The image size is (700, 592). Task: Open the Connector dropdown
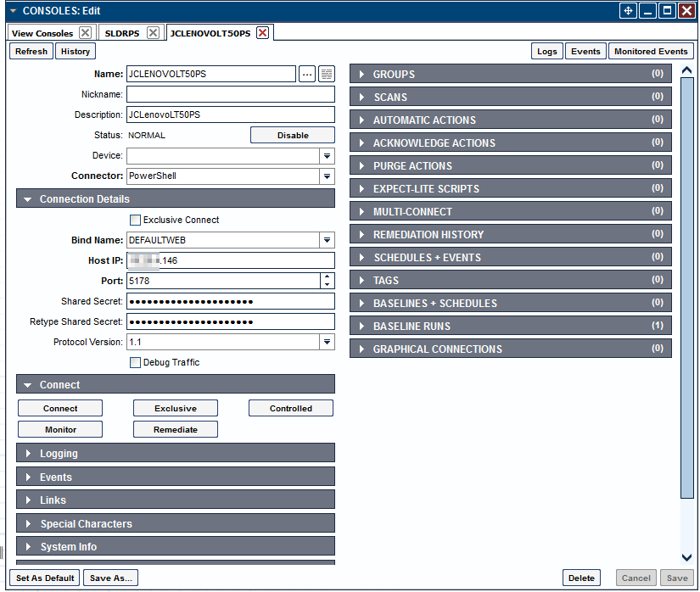[x=327, y=176]
